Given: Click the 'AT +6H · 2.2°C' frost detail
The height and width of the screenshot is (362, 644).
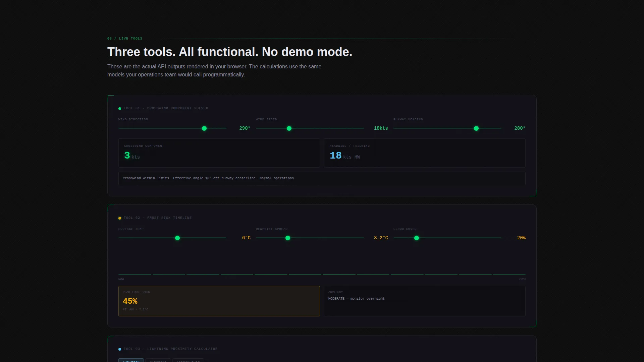Looking at the screenshot, I should (x=136, y=310).
